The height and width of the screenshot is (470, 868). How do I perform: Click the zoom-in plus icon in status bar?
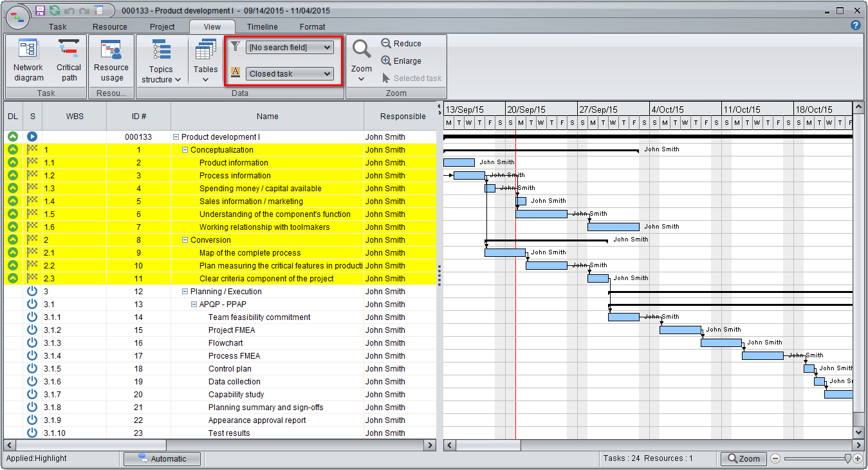coord(858,458)
